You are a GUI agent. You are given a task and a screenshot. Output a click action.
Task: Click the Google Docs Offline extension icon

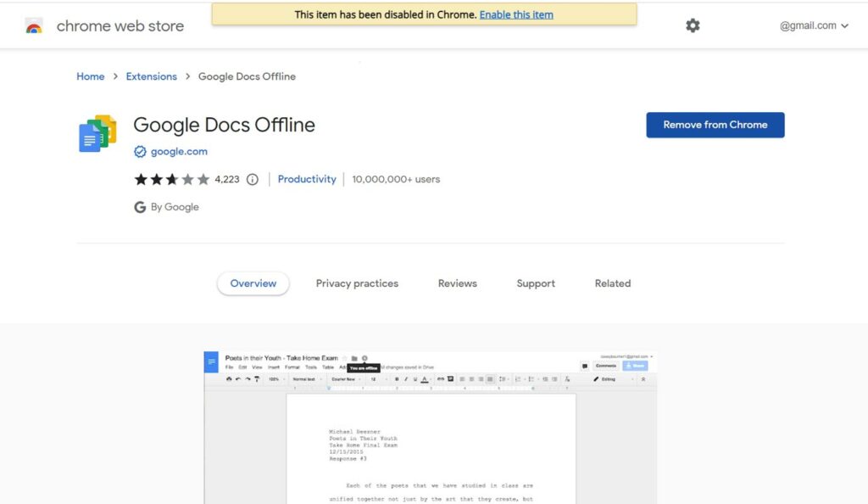97,133
